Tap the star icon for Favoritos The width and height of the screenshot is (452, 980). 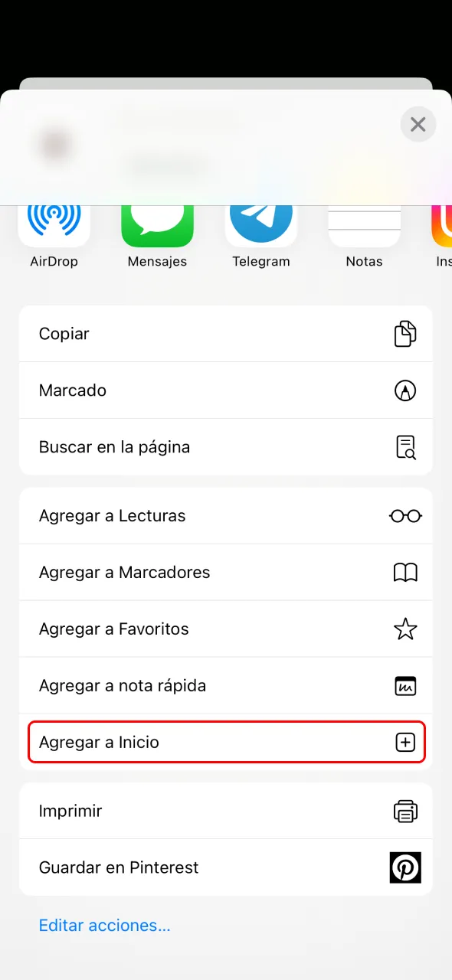tap(405, 629)
